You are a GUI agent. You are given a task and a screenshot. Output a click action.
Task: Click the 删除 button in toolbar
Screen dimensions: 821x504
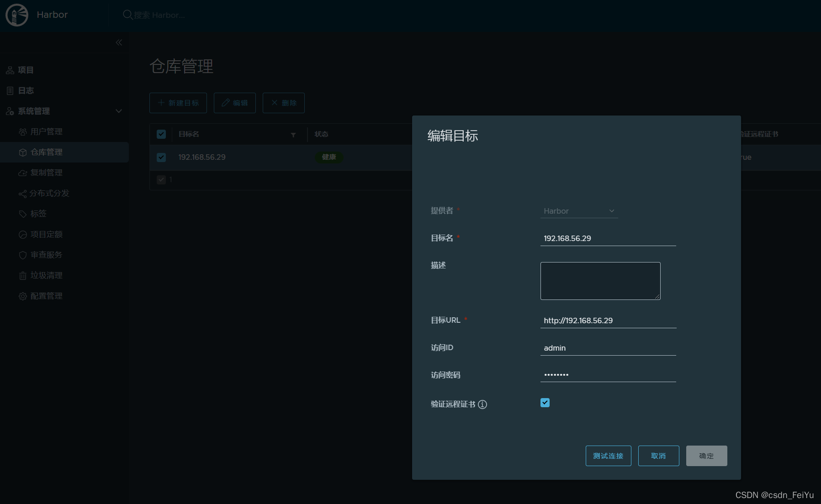click(x=284, y=103)
